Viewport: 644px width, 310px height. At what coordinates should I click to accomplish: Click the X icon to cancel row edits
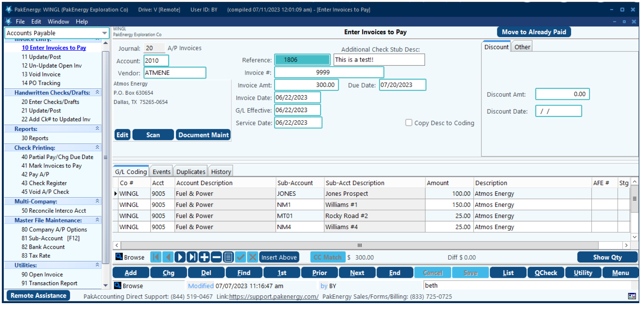tap(253, 257)
